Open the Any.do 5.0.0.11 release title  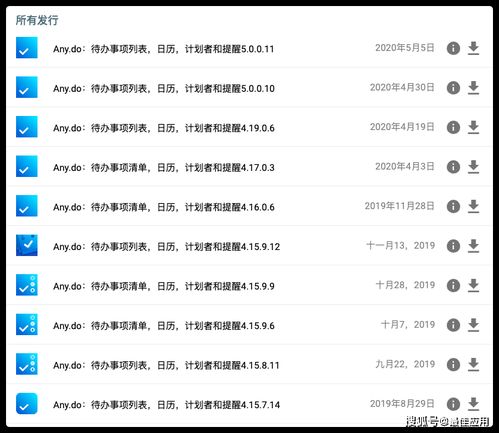164,49
